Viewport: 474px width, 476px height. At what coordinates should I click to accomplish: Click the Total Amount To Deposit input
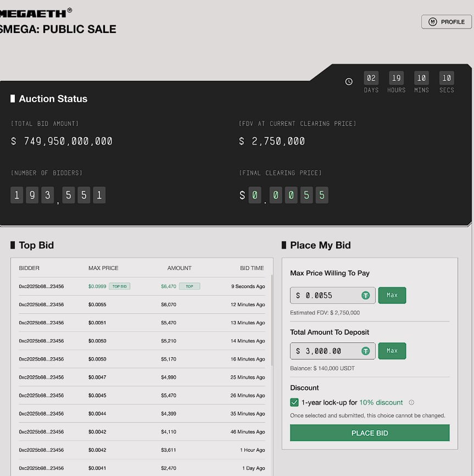(327, 351)
